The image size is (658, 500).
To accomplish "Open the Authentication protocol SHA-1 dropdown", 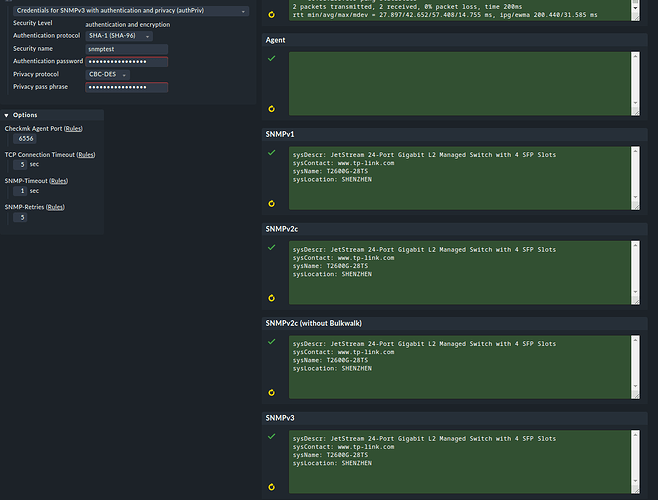I will click(x=119, y=35).
